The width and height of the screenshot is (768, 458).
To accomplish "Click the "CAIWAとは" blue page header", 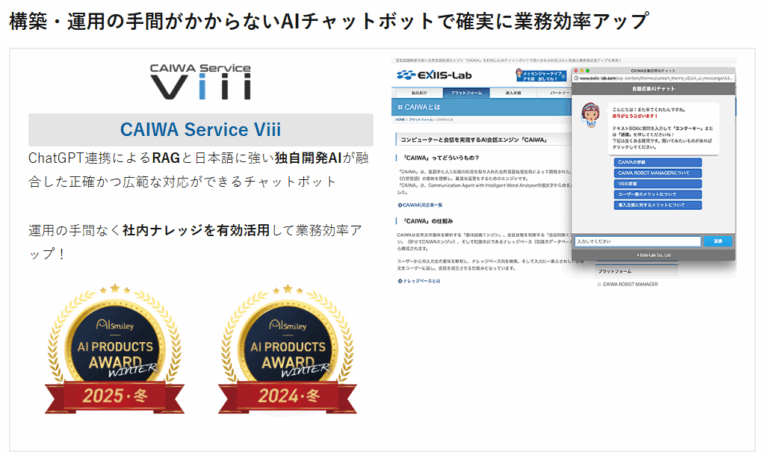I will point(482,107).
